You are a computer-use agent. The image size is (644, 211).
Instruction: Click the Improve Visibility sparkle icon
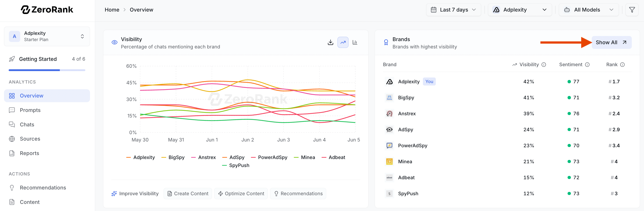pyautogui.click(x=114, y=193)
